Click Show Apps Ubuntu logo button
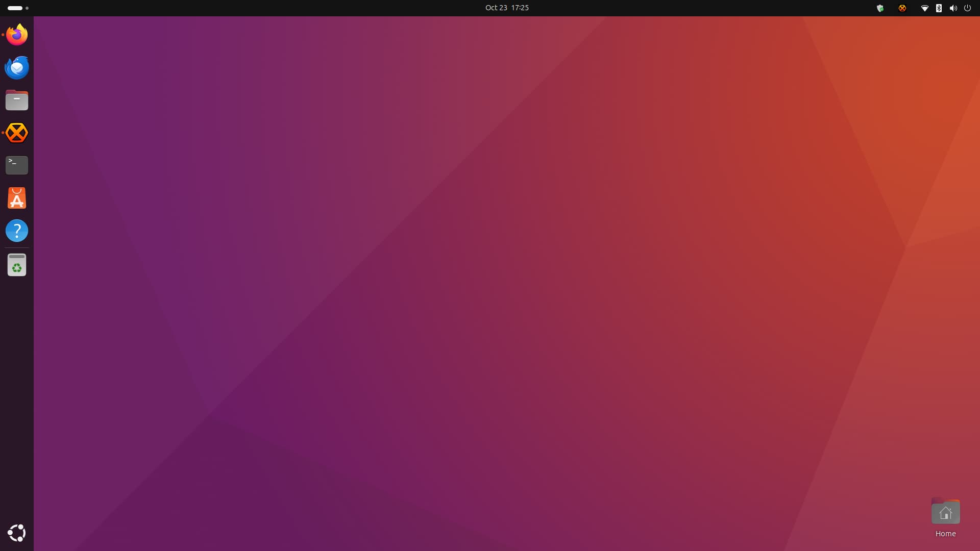The height and width of the screenshot is (551, 980). coord(17,533)
